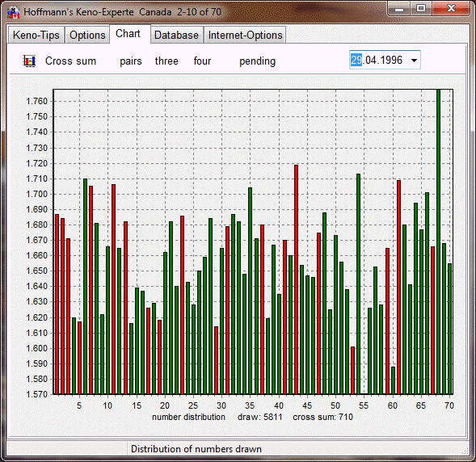Maximize the Keno-Experte window

point(421,9)
